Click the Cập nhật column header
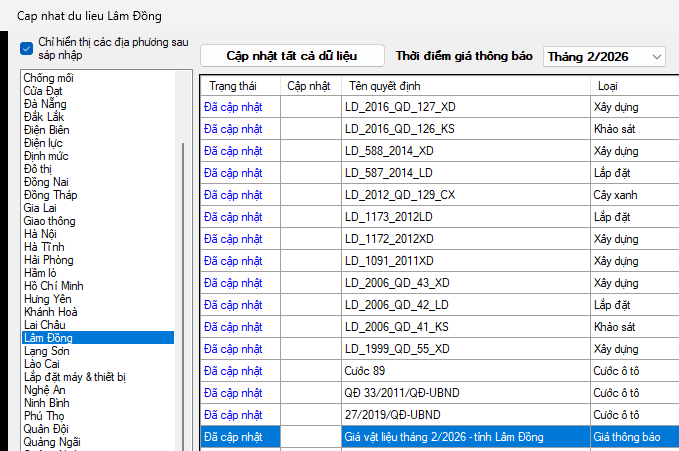 pos(308,86)
